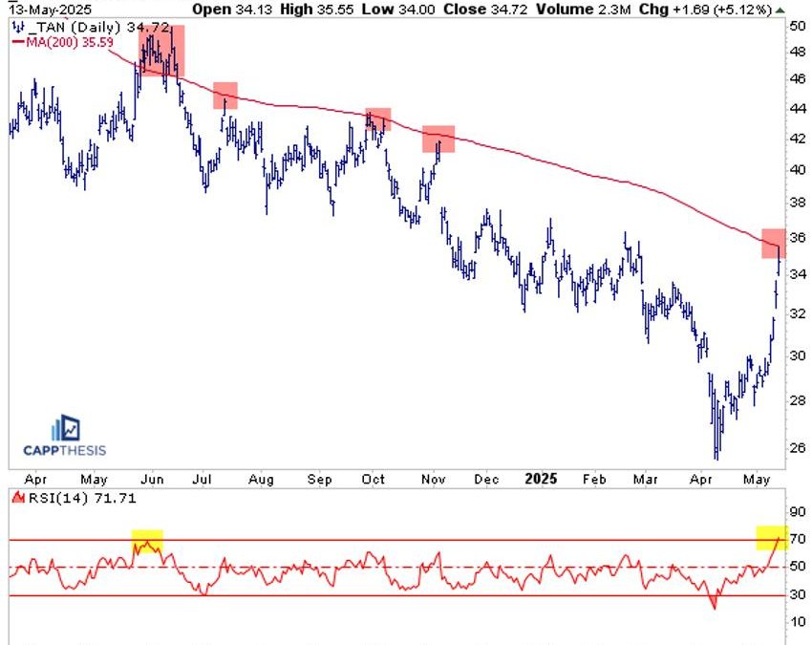This screenshot has width=812, height=645.
Task: Click the Oct month label
Action: pos(374,480)
